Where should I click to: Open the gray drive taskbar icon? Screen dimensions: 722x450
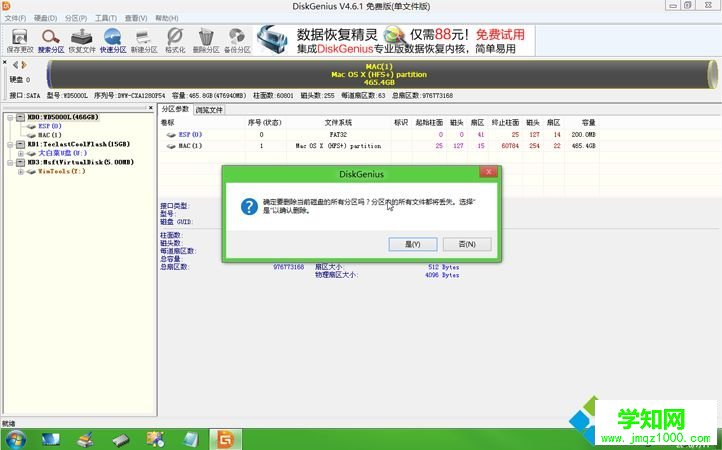121,440
